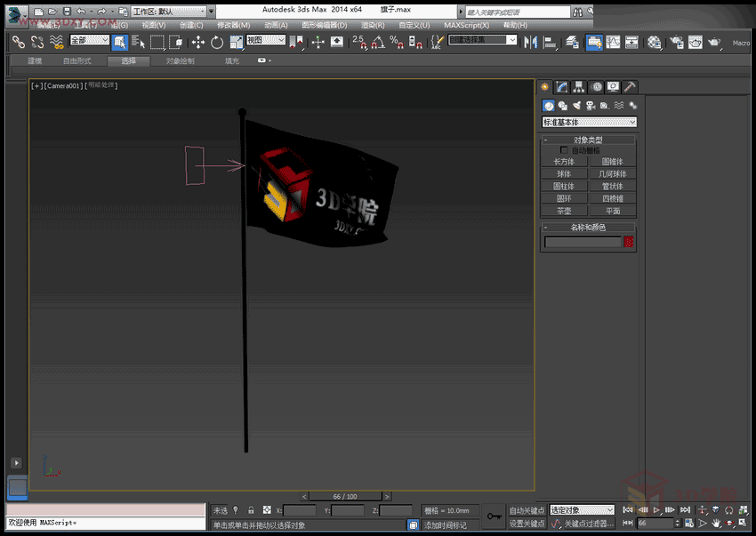Switch to Cameras category in Create panel
The height and width of the screenshot is (536, 756).
point(590,106)
